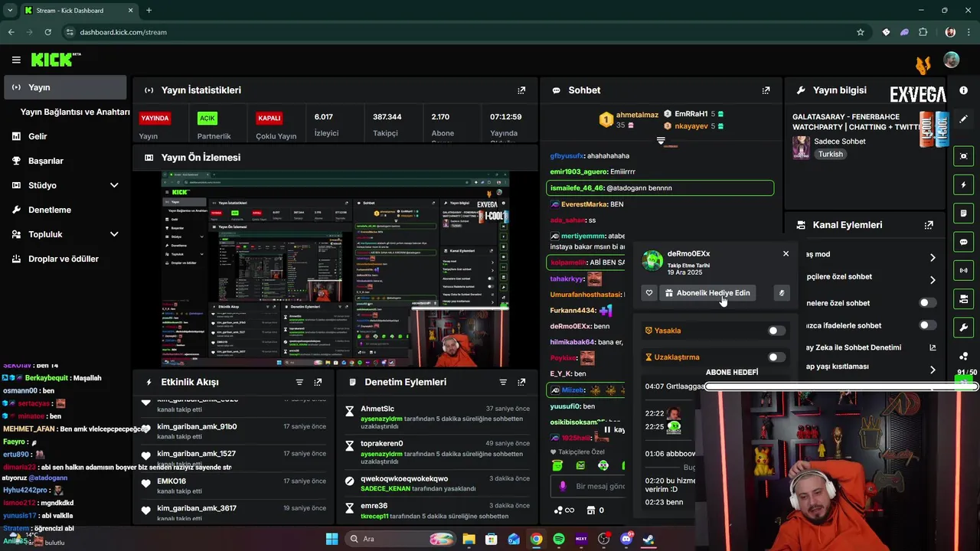Viewport: 980px width, 551px height.
Task: Pop out the Yayın İstatistikleri panel
Action: (x=521, y=90)
